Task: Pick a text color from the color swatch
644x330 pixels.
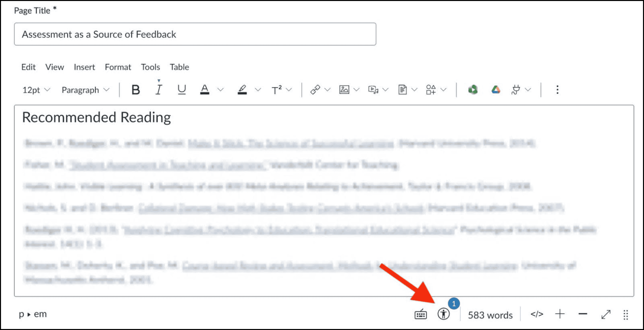Action: tap(205, 90)
